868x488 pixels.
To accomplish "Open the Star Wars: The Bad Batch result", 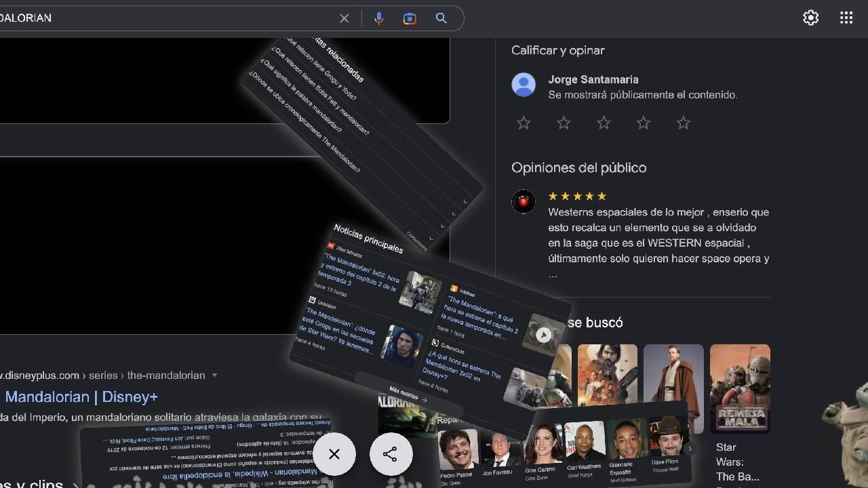I will point(740,388).
